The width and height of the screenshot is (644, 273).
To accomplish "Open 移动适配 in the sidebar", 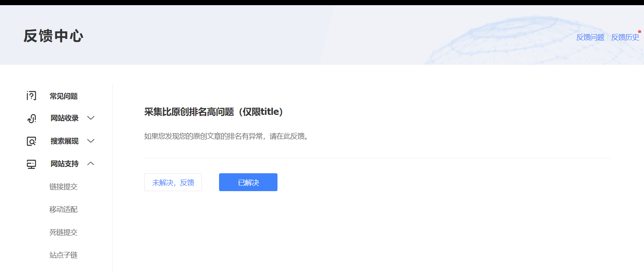I will pyautogui.click(x=63, y=209).
